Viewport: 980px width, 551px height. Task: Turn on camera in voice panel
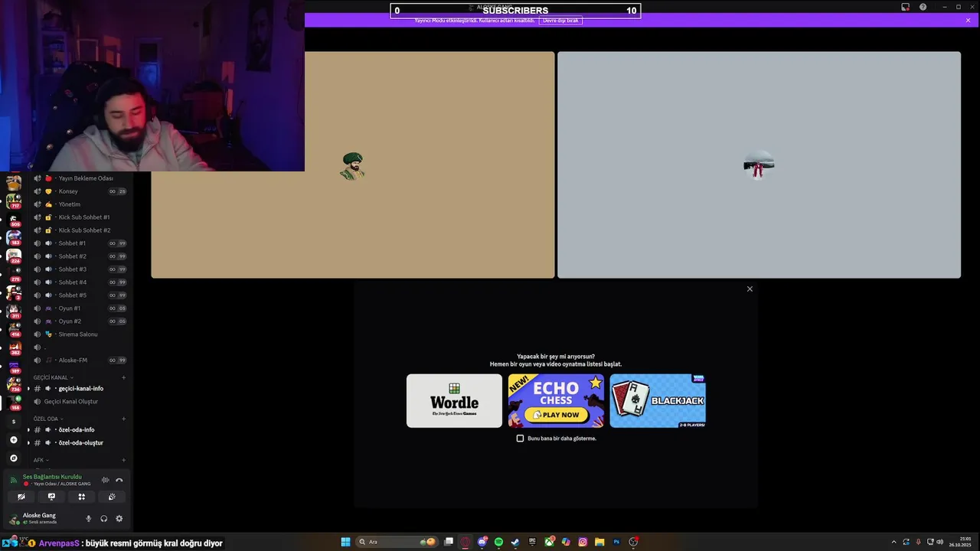tap(21, 497)
